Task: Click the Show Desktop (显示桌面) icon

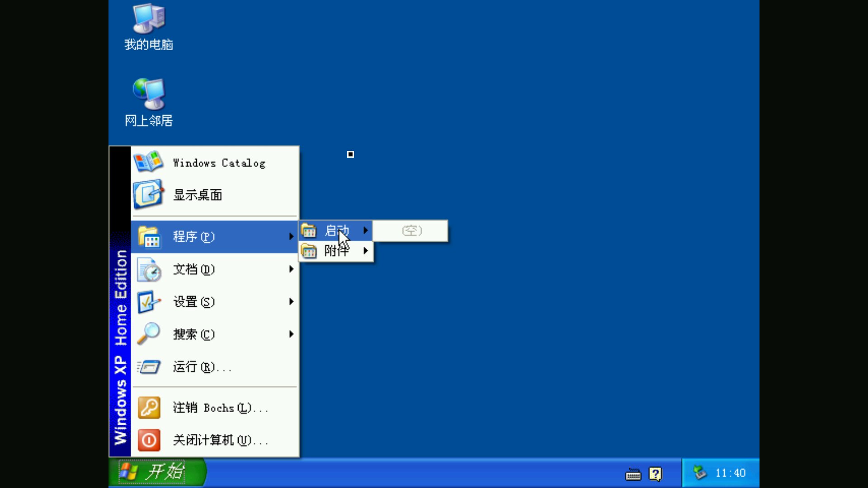Action: pyautogui.click(x=148, y=195)
